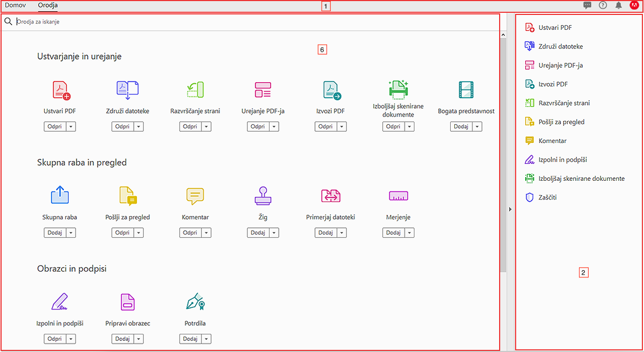Click Ustvari PDF in the right sidebar
Image resolution: width=644 pixels, height=352 pixels.
coord(548,28)
